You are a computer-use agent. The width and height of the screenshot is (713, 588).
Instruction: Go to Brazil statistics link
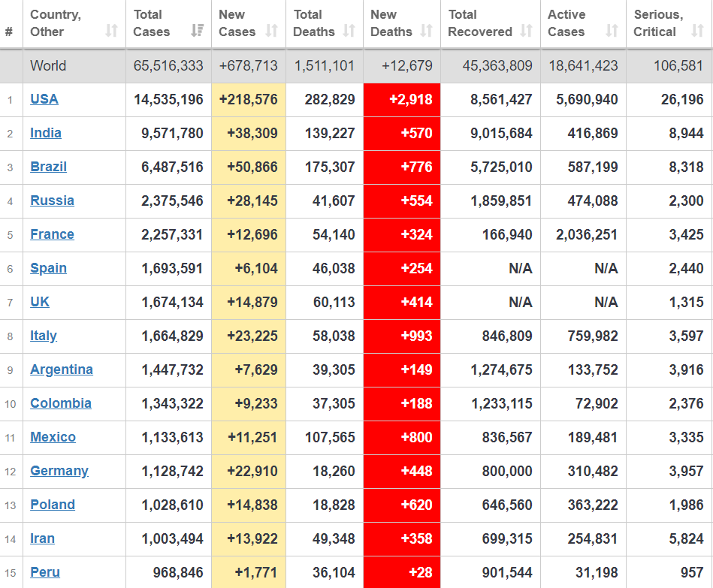pos(49,167)
